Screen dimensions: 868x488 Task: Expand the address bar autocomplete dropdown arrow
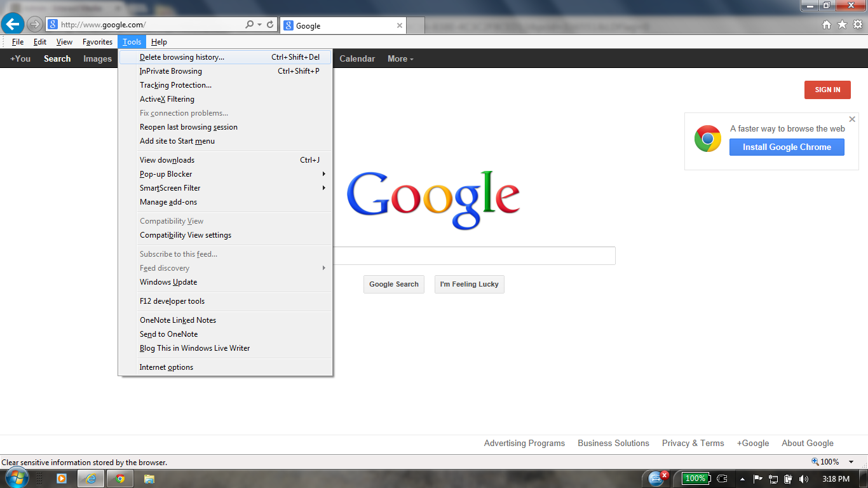259,25
